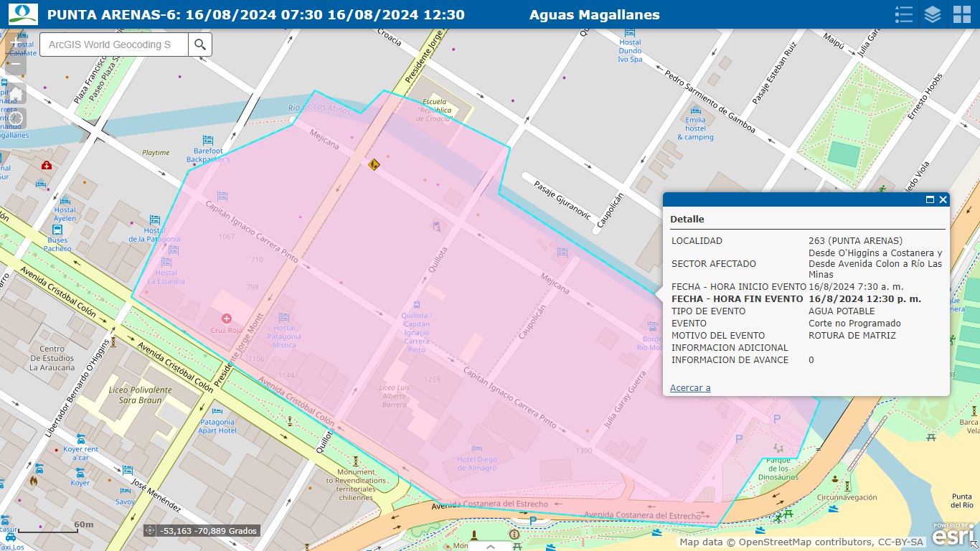
Task: Click the roadwork warning marker on map
Action: [373, 164]
